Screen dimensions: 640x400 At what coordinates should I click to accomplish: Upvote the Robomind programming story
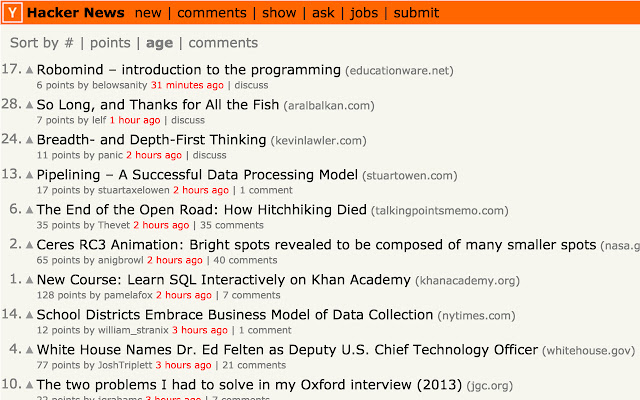coord(29,71)
